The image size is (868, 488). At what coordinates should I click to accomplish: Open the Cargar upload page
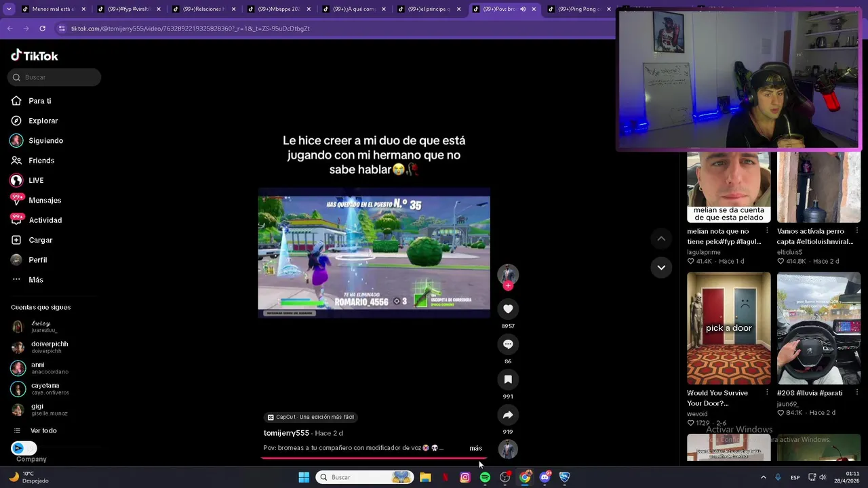click(31, 240)
